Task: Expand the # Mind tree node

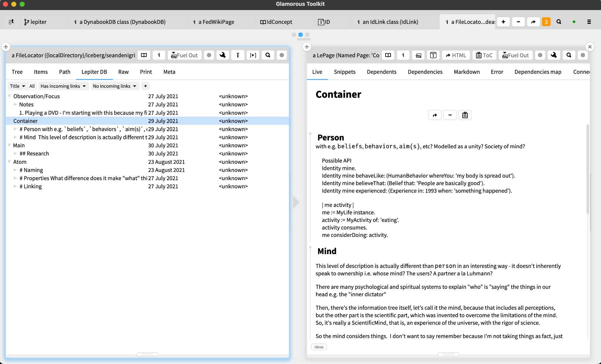Action: [x=15, y=137]
